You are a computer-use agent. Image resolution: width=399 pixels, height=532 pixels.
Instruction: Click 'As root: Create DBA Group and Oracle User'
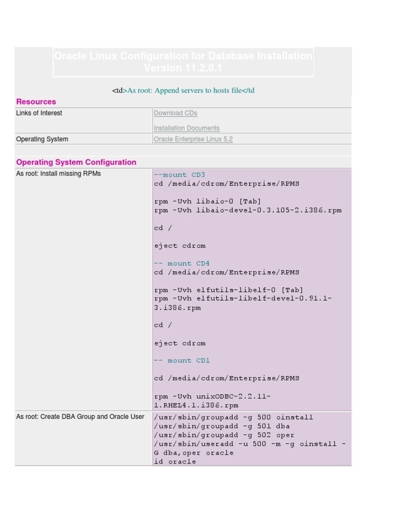(80, 416)
